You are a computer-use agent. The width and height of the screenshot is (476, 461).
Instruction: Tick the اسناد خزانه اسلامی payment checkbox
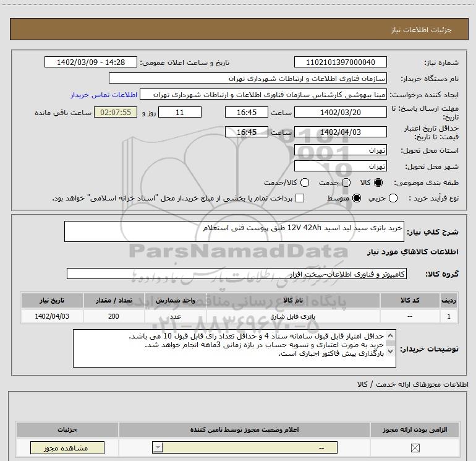pos(300,198)
